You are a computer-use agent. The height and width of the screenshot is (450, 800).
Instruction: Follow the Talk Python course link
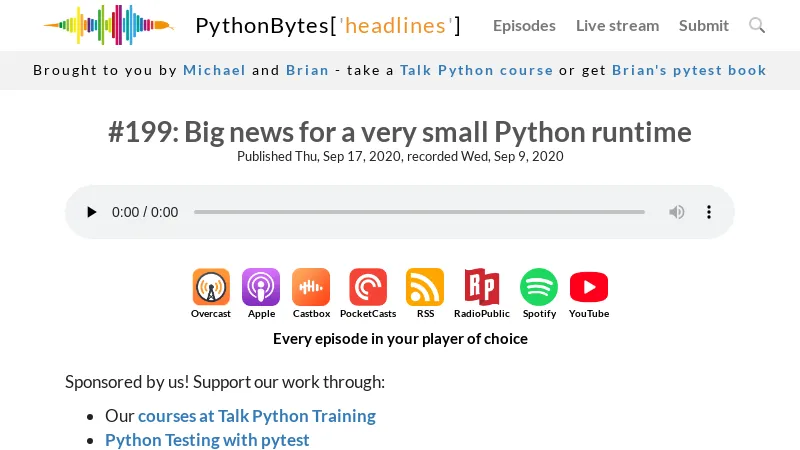coord(476,70)
